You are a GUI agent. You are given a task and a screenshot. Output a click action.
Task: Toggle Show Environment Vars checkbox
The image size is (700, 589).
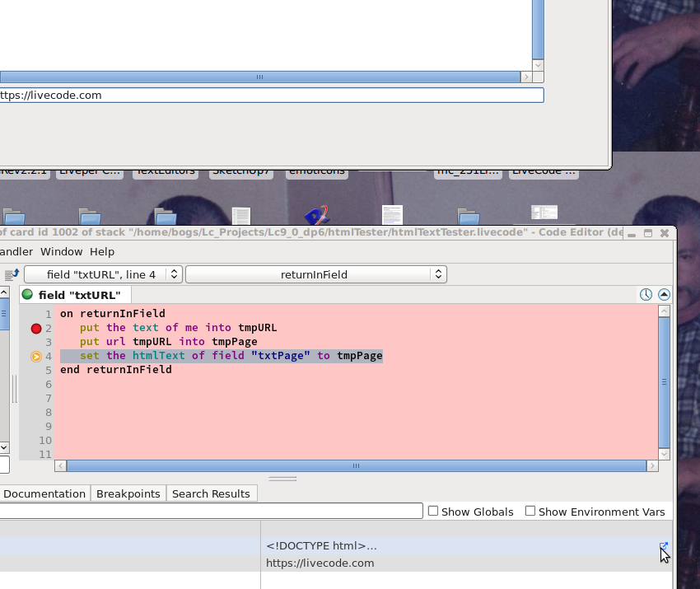click(530, 512)
